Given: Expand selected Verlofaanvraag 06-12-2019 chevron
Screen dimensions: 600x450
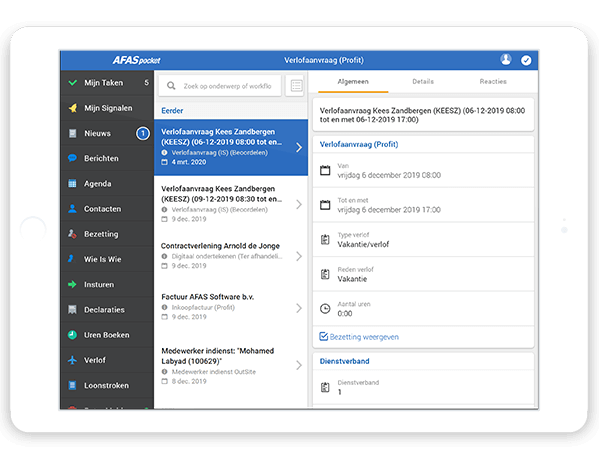Looking at the screenshot, I should (299, 147).
